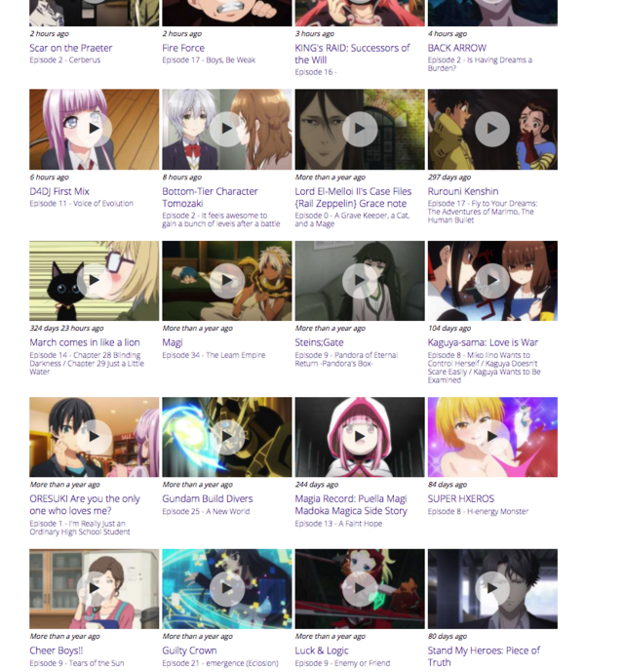Image resolution: width=624 pixels, height=672 pixels.
Task: Click play button on March comes in like a lion
Action: click(x=94, y=281)
